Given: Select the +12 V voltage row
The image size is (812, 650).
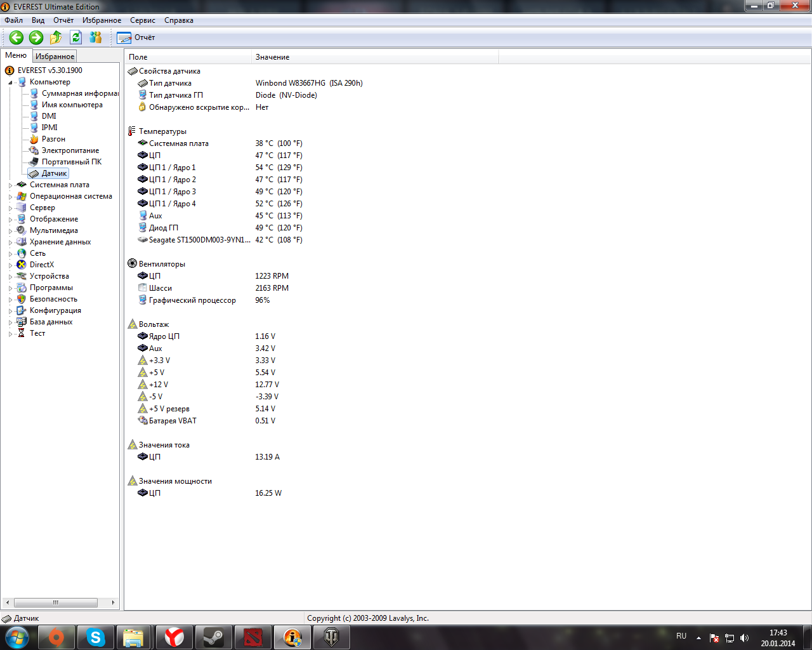Looking at the screenshot, I should [x=208, y=385].
